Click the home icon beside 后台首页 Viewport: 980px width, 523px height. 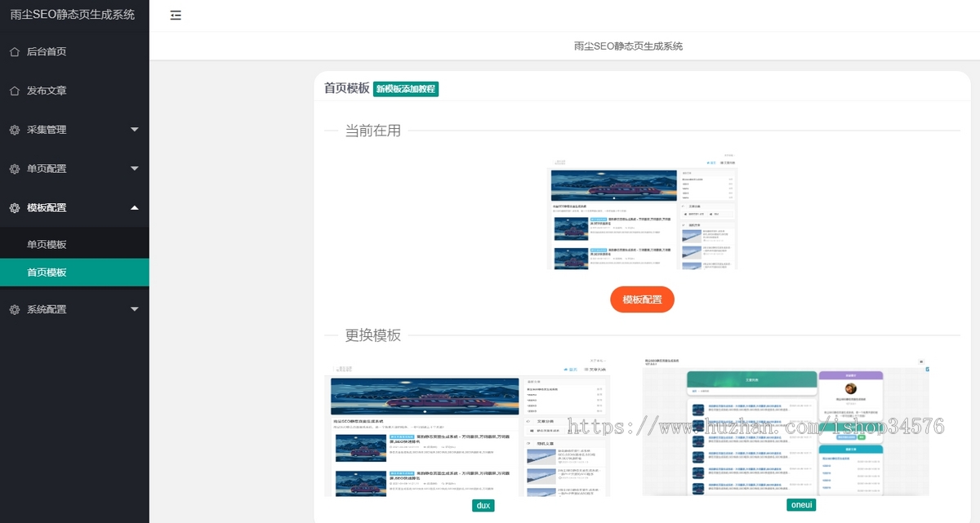pos(14,51)
